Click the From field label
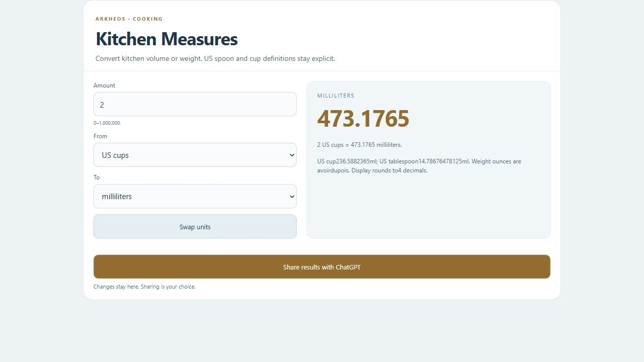 pos(100,136)
